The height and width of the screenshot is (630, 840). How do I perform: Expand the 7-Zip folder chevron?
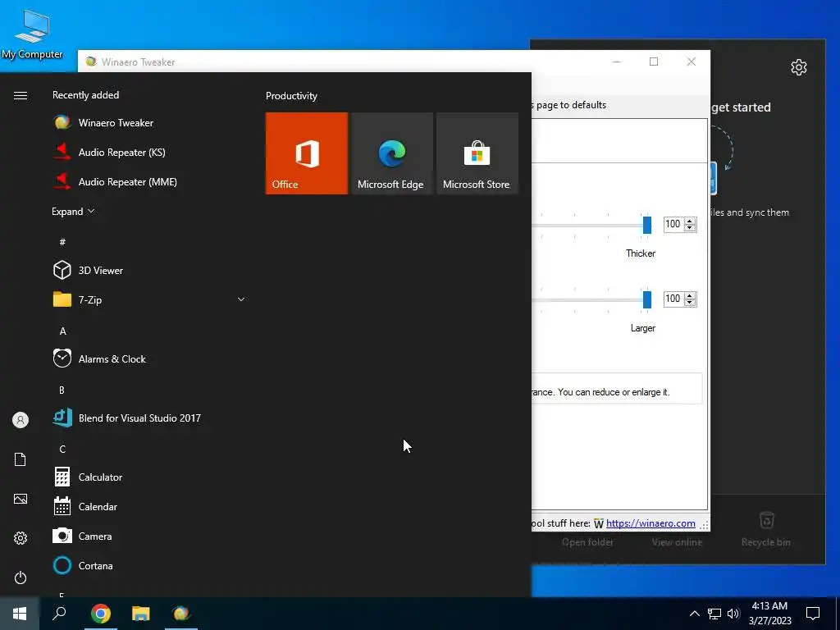241,299
